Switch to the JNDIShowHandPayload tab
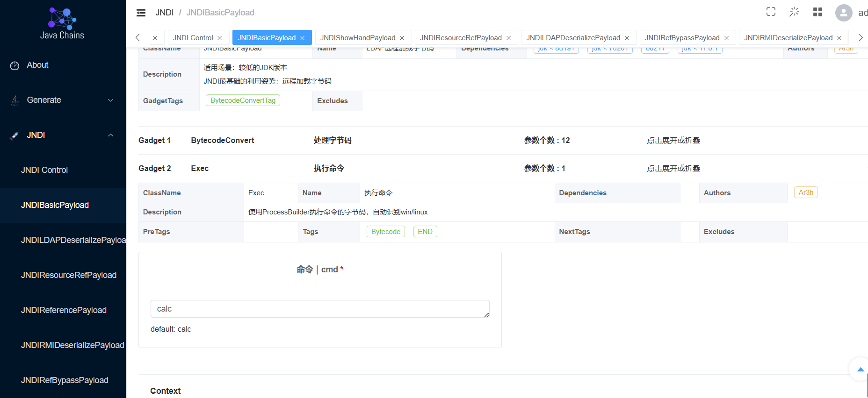This screenshot has width=868, height=398. tap(358, 38)
